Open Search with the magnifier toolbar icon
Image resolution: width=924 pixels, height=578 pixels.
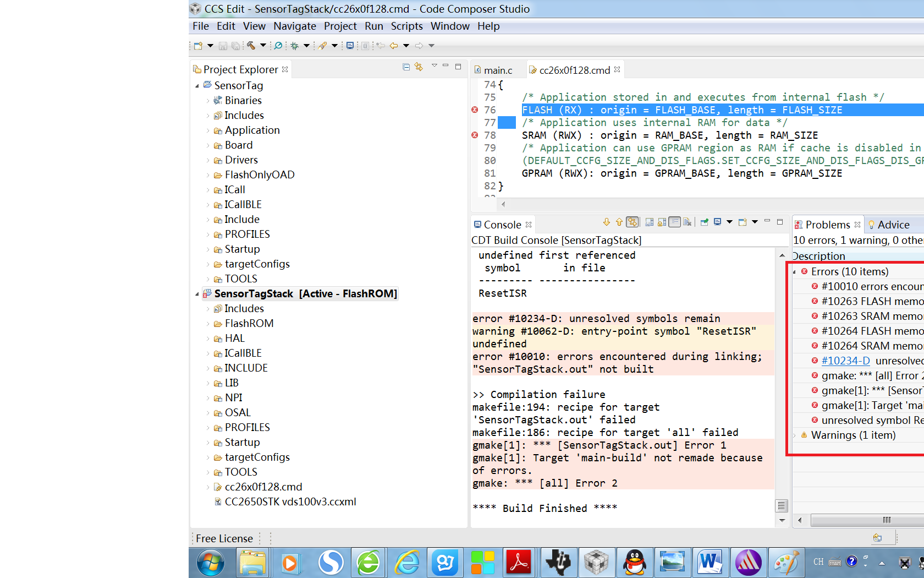pyautogui.click(x=278, y=46)
